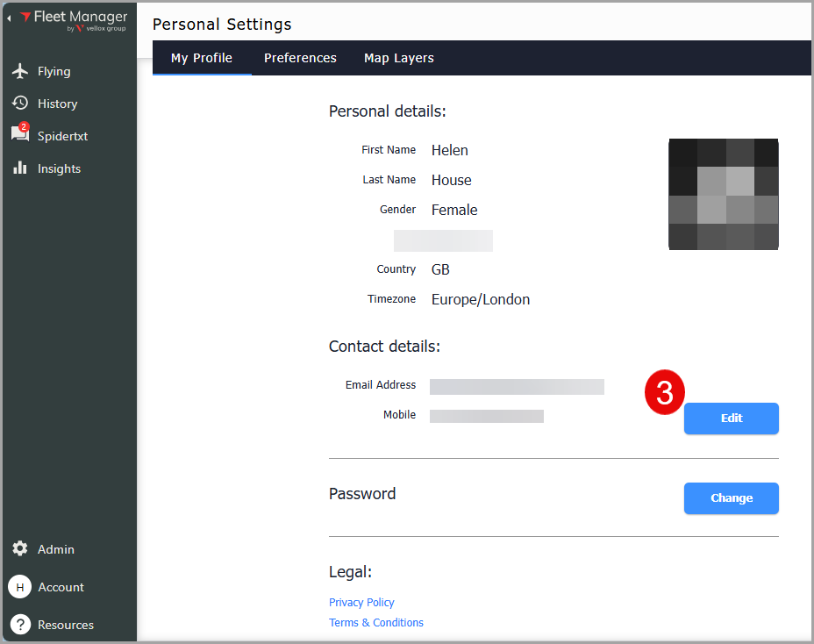Viewport: 814px width, 644px height.
Task: Open the History clock icon
Action: (19, 104)
